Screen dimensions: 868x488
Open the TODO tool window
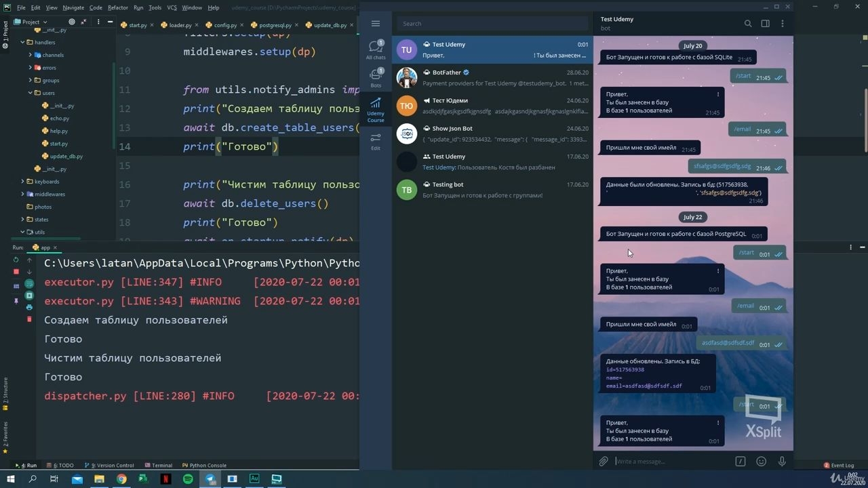pos(60,466)
